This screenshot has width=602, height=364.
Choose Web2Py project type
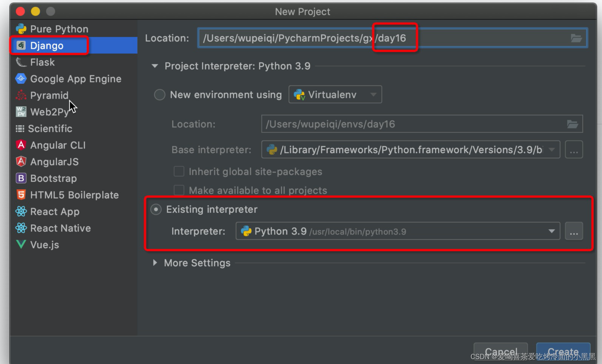click(x=49, y=112)
